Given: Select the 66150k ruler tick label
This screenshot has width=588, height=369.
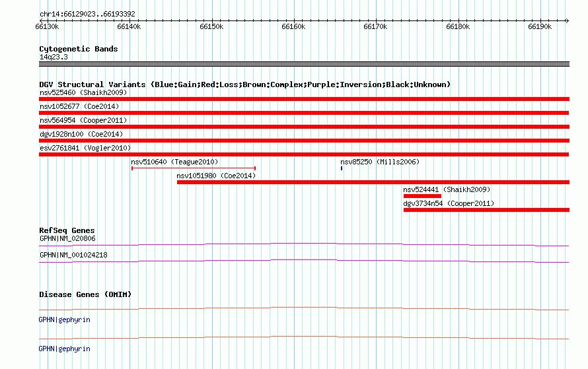Looking at the screenshot, I should 211,26.
